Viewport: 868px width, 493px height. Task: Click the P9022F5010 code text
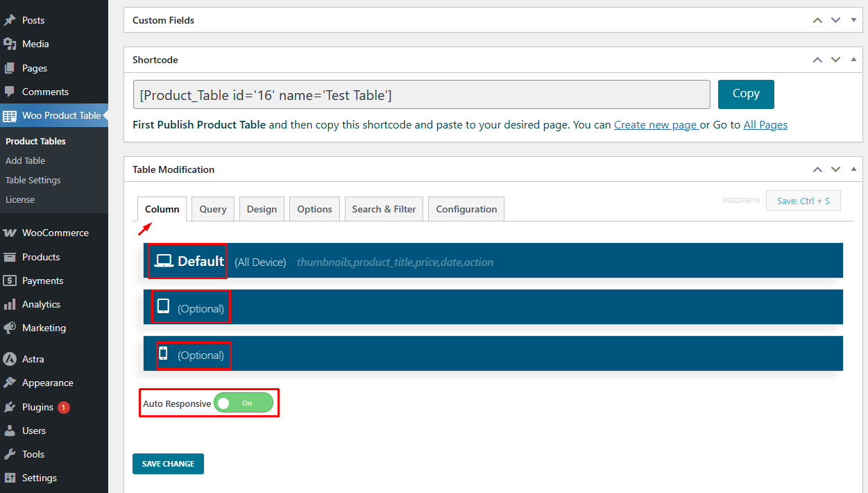click(x=741, y=201)
